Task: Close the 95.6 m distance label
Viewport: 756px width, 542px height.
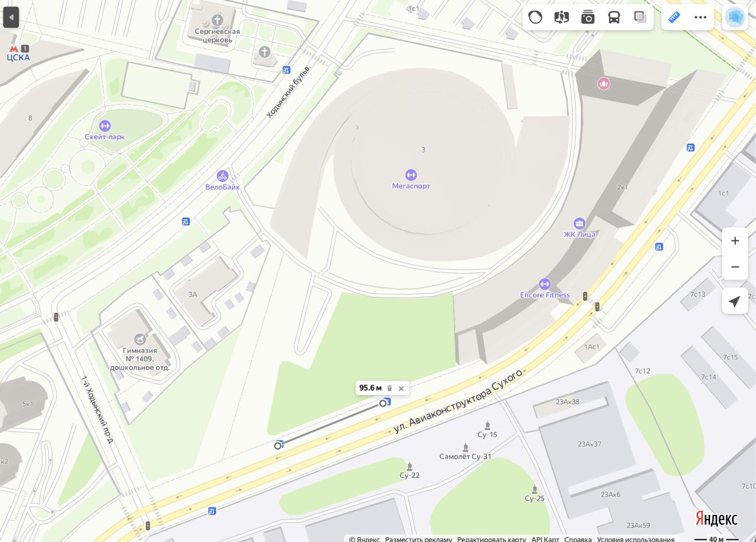Action: coord(401,388)
